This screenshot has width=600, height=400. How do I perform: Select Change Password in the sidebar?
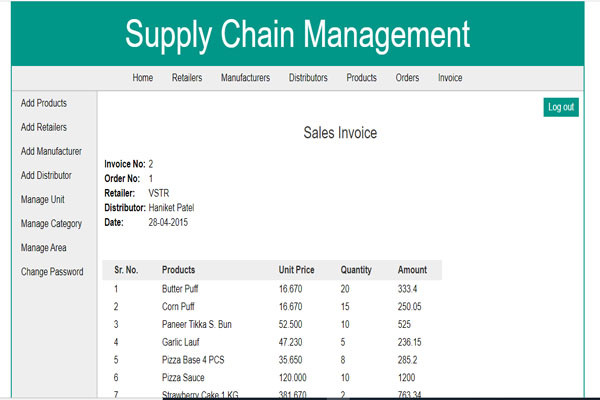[x=52, y=272]
